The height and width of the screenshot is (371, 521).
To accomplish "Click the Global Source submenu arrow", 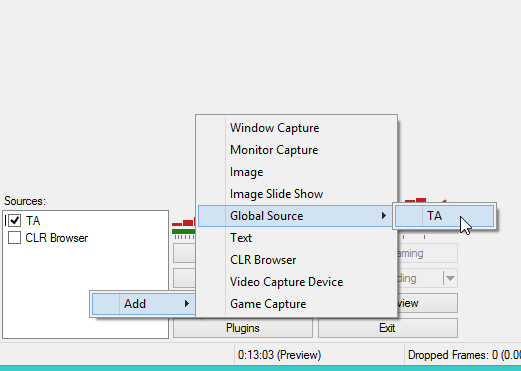I will coord(384,216).
